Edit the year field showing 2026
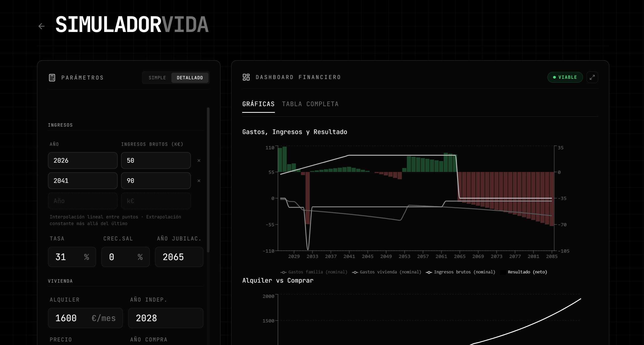The width and height of the screenshot is (644, 345). [83, 161]
